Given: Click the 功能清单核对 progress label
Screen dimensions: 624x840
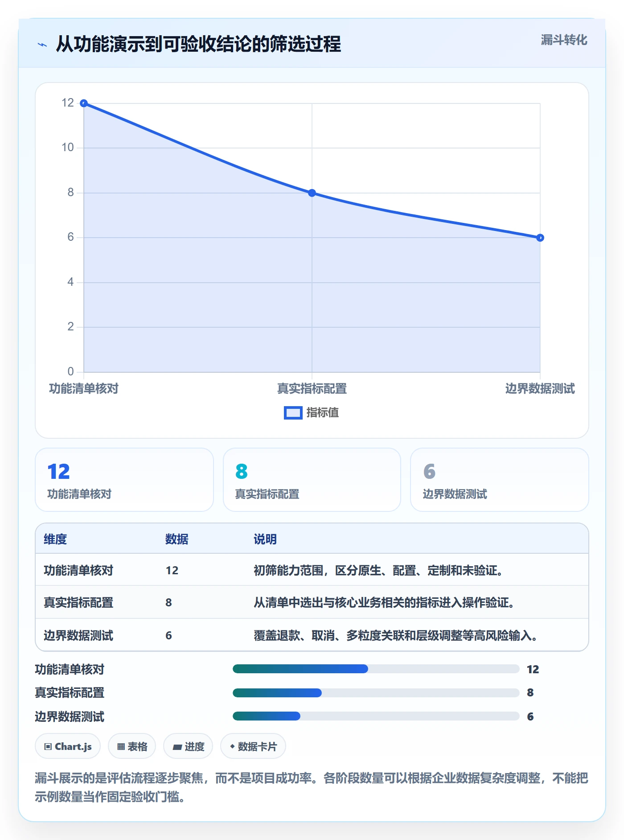Looking at the screenshot, I should [x=70, y=669].
